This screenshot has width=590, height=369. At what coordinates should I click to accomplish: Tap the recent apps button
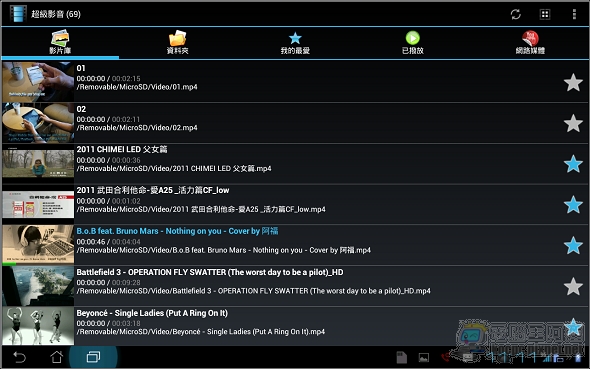93,357
